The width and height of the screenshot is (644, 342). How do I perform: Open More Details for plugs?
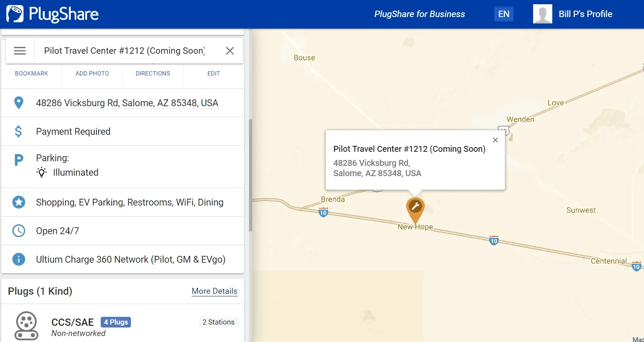pos(215,291)
